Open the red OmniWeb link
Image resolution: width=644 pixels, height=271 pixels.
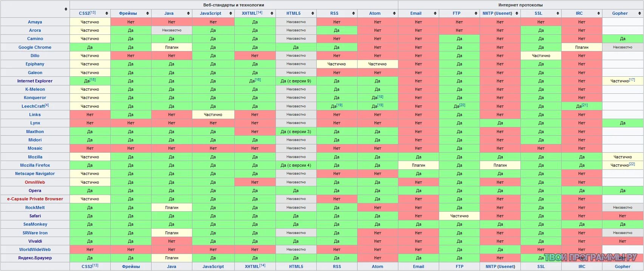[35, 182]
